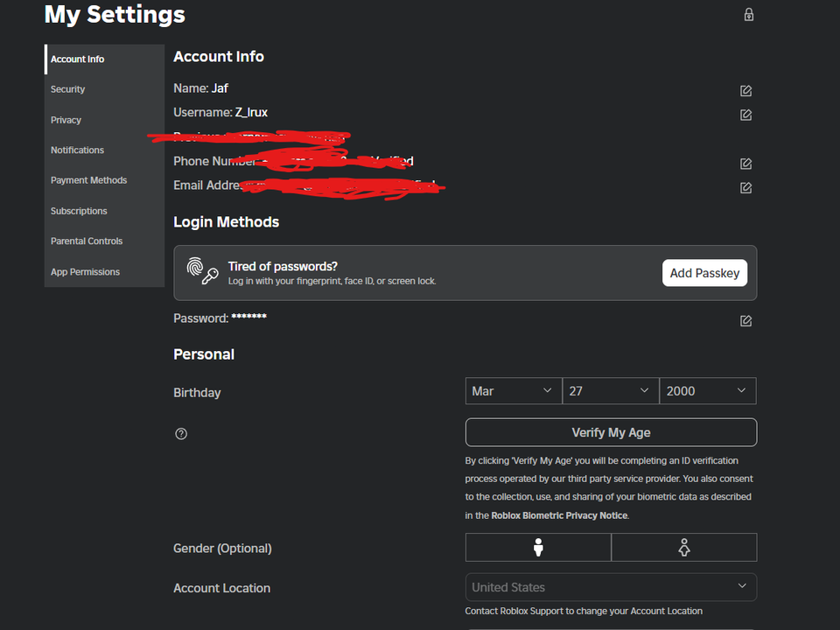Click the fingerprint passkey icon
Image resolution: width=840 pixels, height=630 pixels.
coord(202,272)
